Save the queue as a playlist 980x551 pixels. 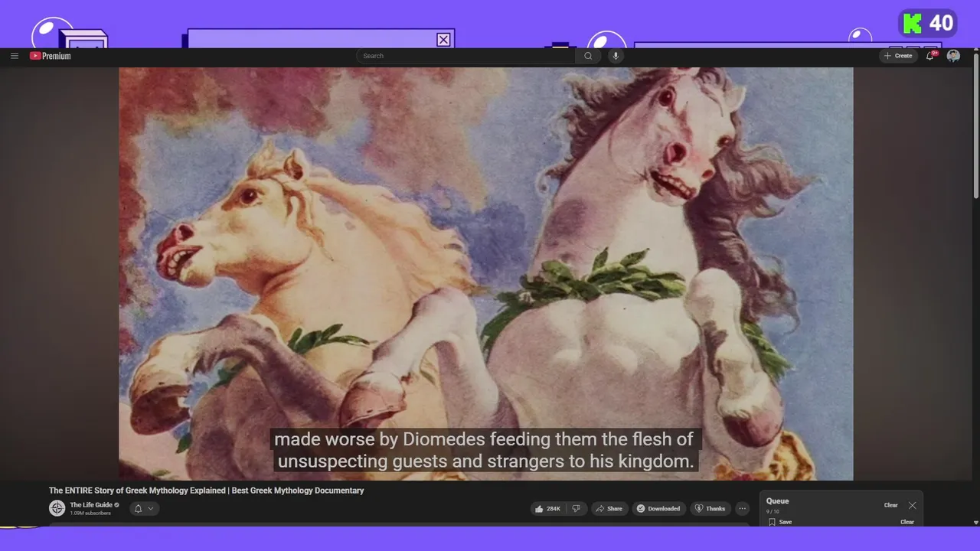(780, 522)
